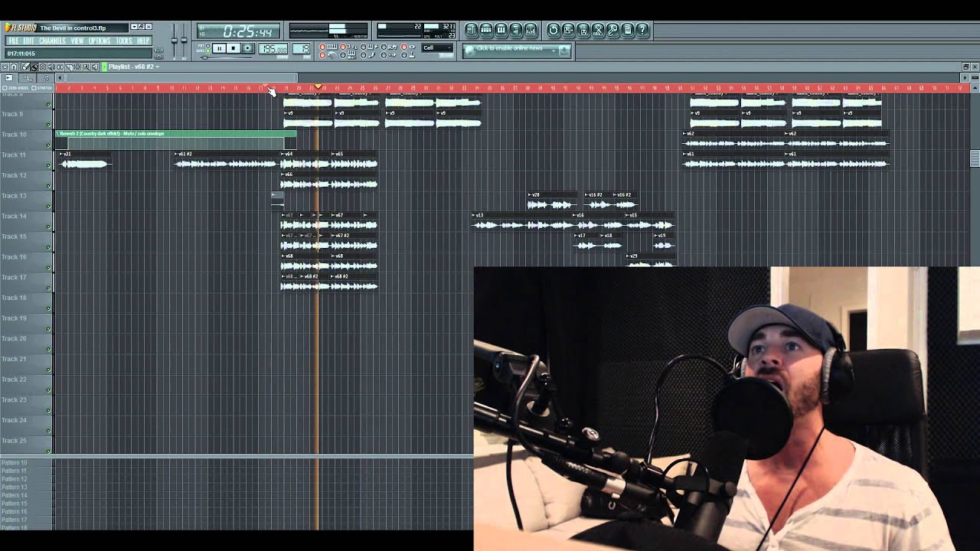
Task: Open the Playlist options menu arrow
Action: (5, 67)
